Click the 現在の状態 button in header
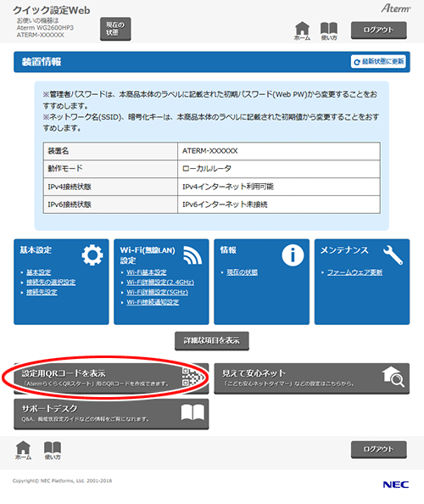 (x=115, y=29)
